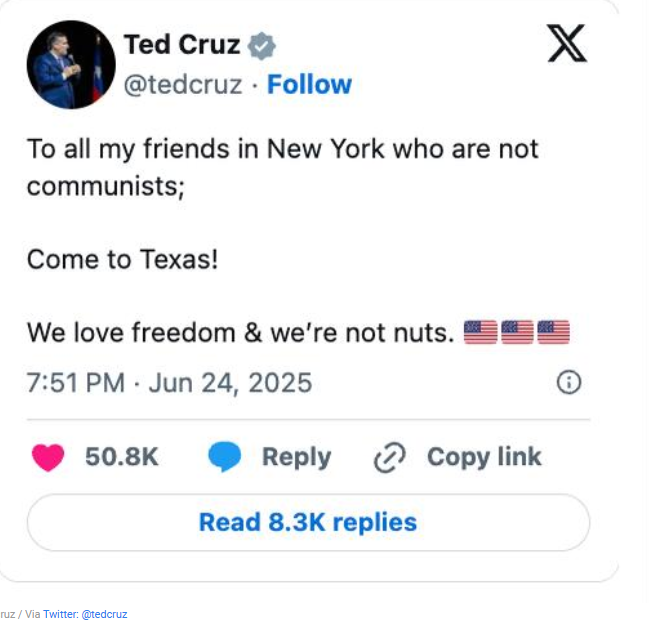Image resolution: width=649 pixels, height=636 pixels.
Task: Open the info circle icon beside the timestamp
Action: (x=568, y=383)
